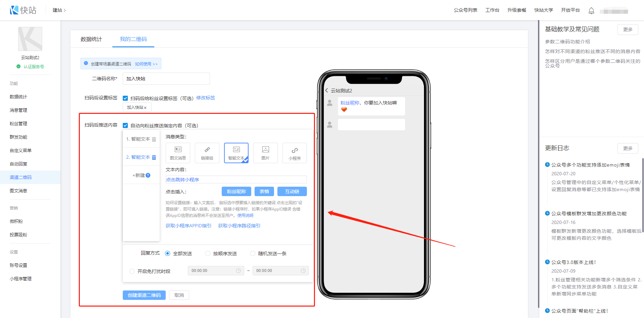Expand the 建站 breadcrumb menu
Viewport: 644px width, 318px height.
point(59,10)
